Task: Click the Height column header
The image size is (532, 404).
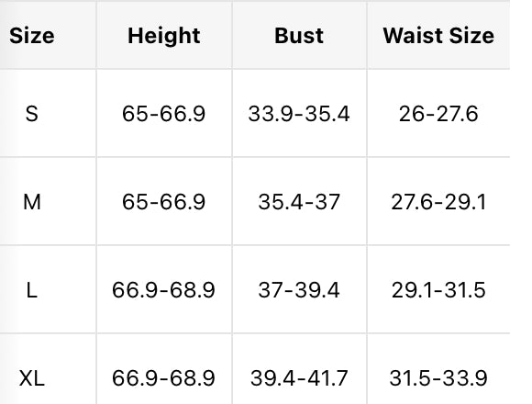Action: (x=164, y=36)
